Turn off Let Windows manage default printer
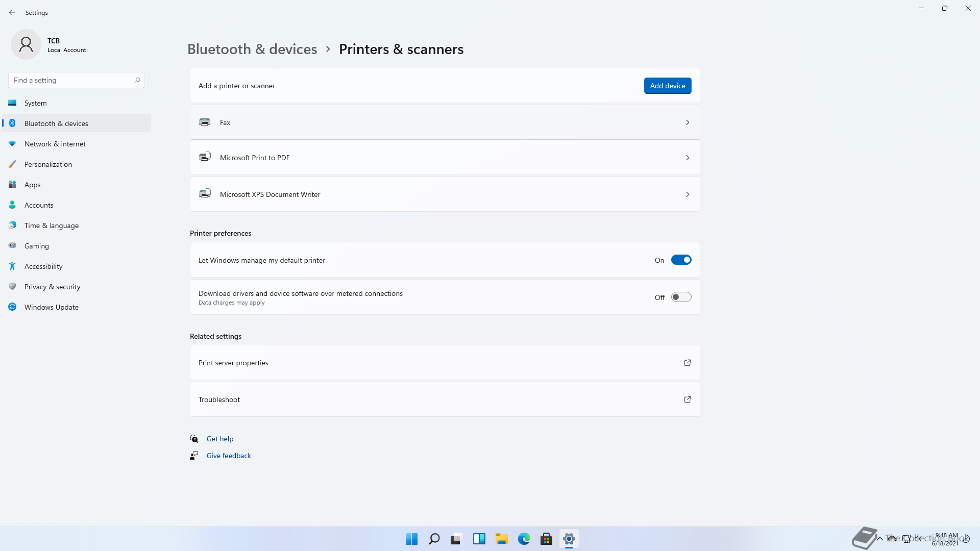The height and width of the screenshot is (551, 980). click(681, 260)
